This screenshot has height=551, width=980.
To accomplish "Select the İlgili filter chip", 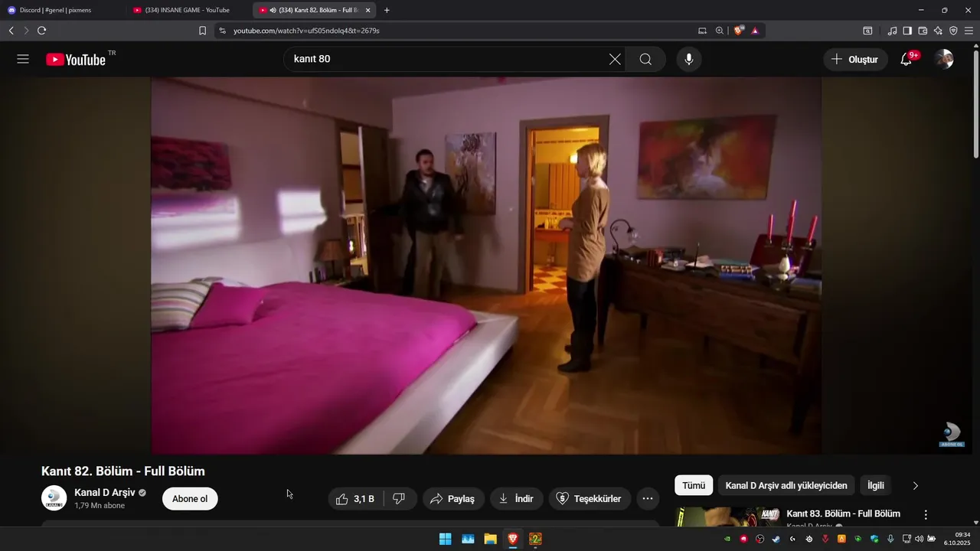I will tap(876, 485).
